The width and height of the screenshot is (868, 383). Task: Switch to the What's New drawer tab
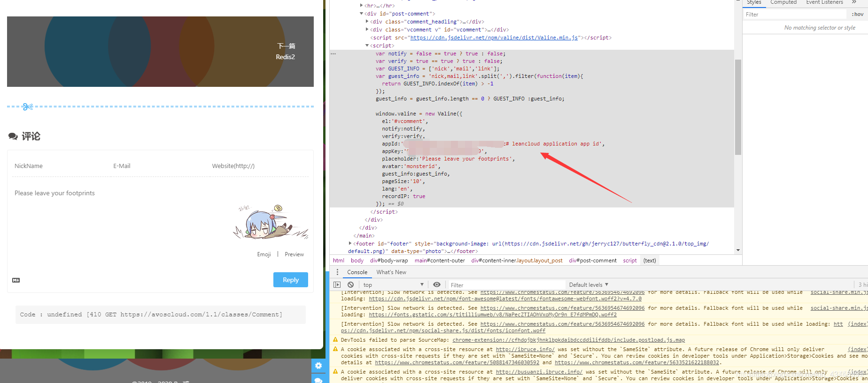(391, 272)
